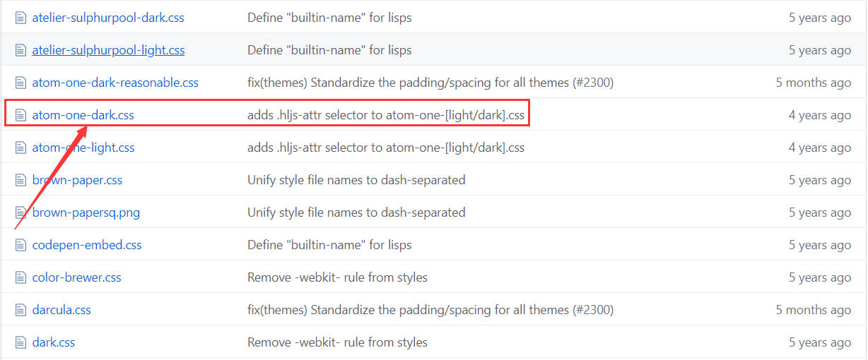This screenshot has height=360, width=868.
Task: View commit 'adds .hljs-attr selector' for atom-one-dark
Action: coord(386,115)
